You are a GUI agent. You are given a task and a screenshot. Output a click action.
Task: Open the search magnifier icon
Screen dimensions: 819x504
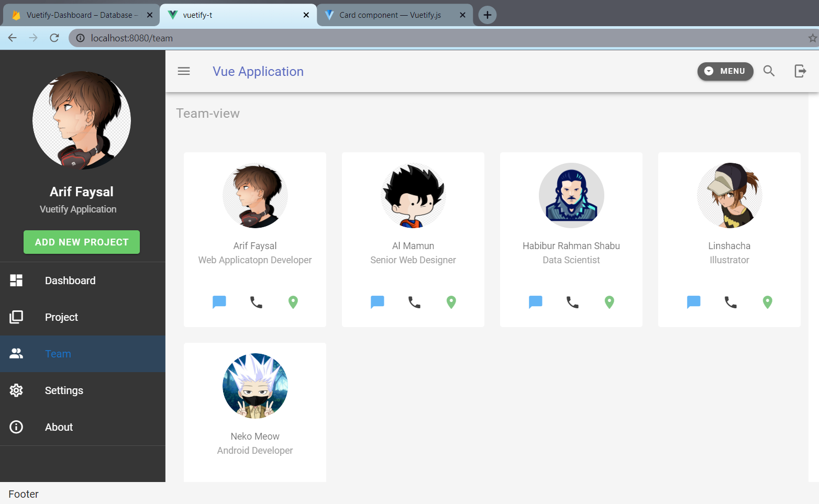pyautogui.click(x=769, y=71)
